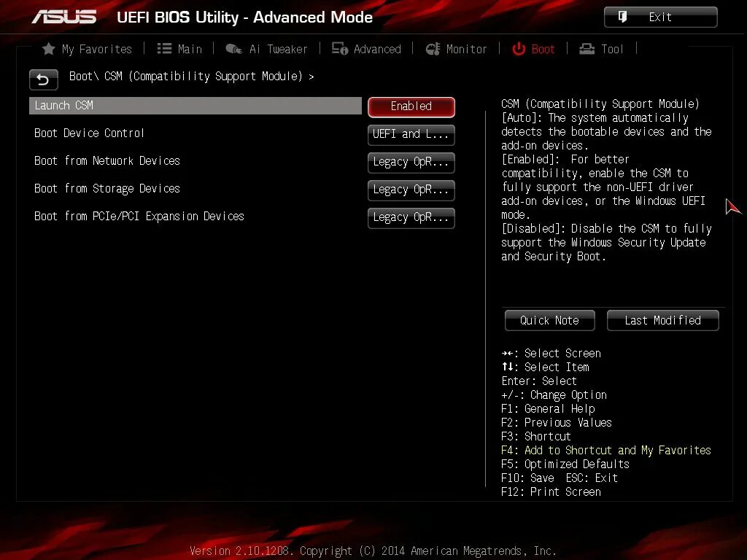Click the Boot\ CSM breadcrumb path

tap(191, 76)
